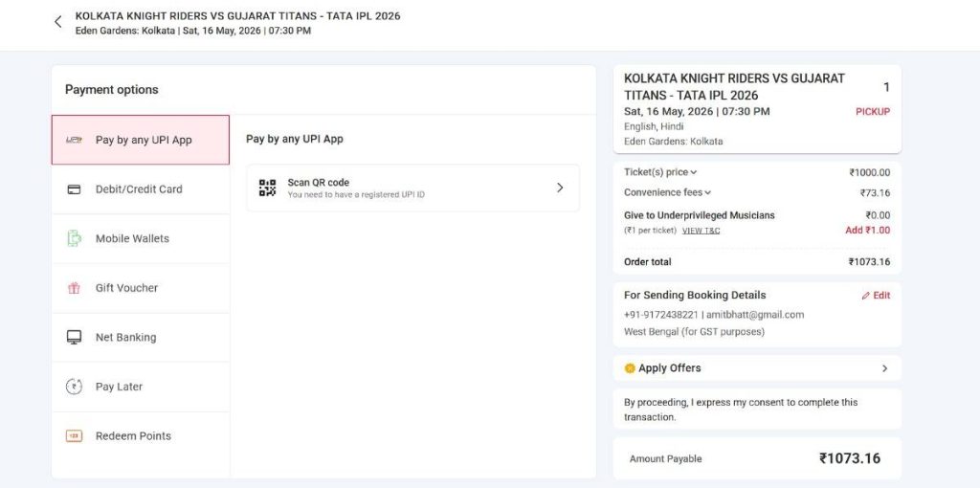This screenshot has width=980, height=488.
Task: Open the Scan QR code option
Action: [x=413, y=188]
